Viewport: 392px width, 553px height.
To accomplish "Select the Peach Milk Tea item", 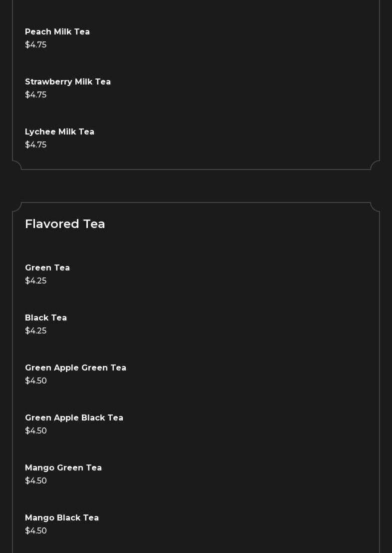I will point(57,32).
